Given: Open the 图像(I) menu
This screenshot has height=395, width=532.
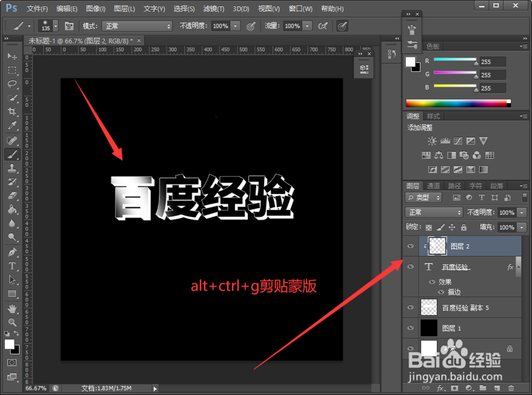Looking at the screenshot, I should [x=96, y=9].
